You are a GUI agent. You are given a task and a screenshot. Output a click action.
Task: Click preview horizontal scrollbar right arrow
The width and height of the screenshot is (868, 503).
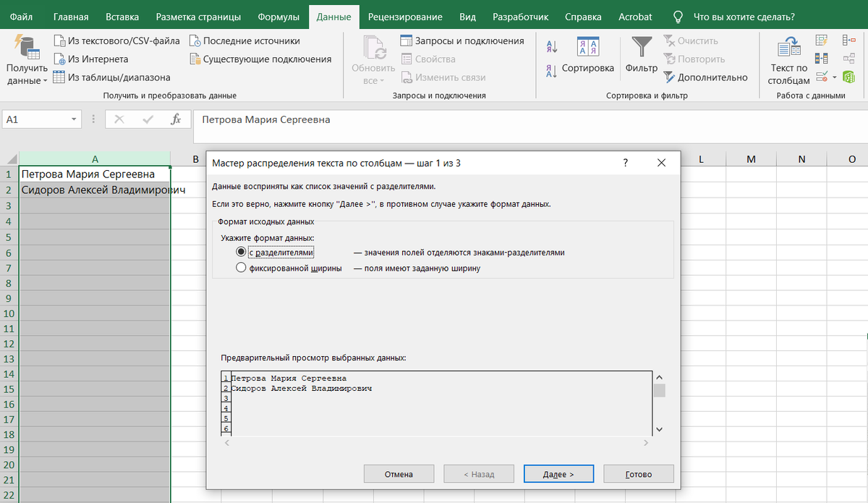(646, 442)
